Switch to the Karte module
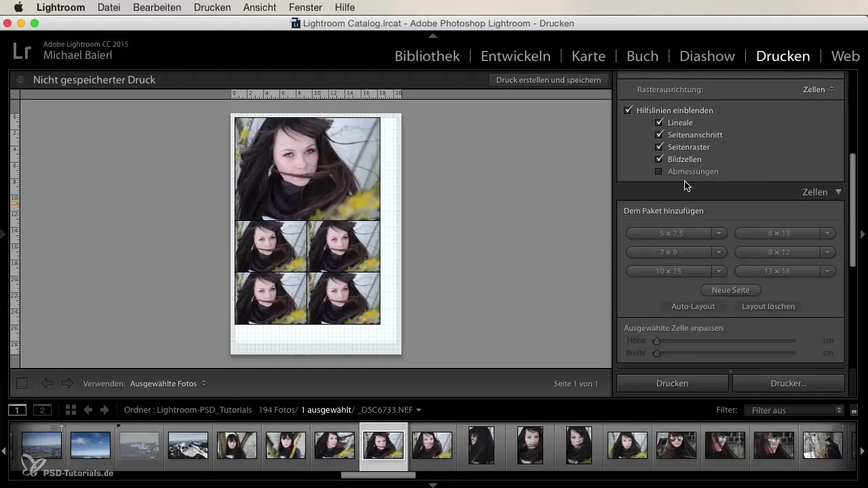Image resolution: width=868 pixels, height=488 pixels. tap(588, 56)
